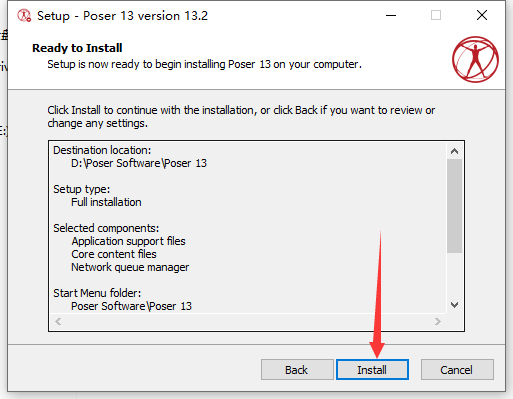Click the red Poser figure logo
Image resolution: width=513 pixels, height=399 pixels.
(475, 59)
